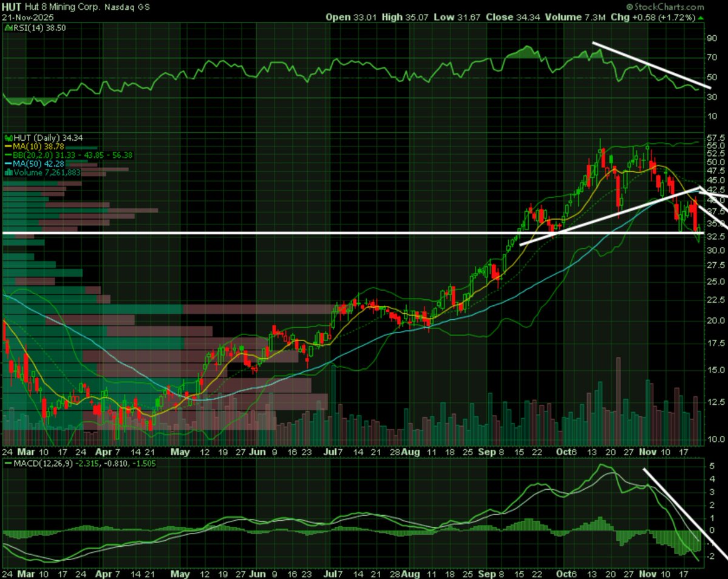The image size is (728, 579).
Task: Click the 70 level on RSI axis
Action: tap(712, 58)
